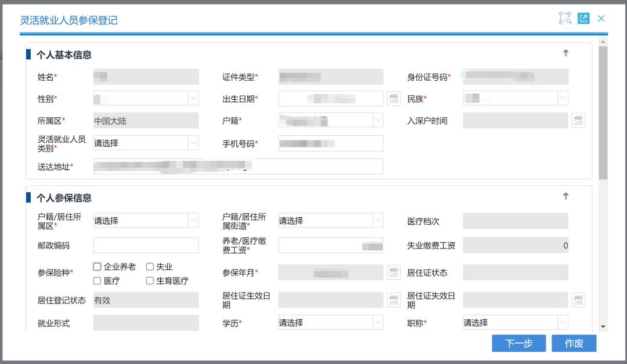This screenshot has width=627, height=364.
Task: Open the 职称 dropdown
Action: 561,322
